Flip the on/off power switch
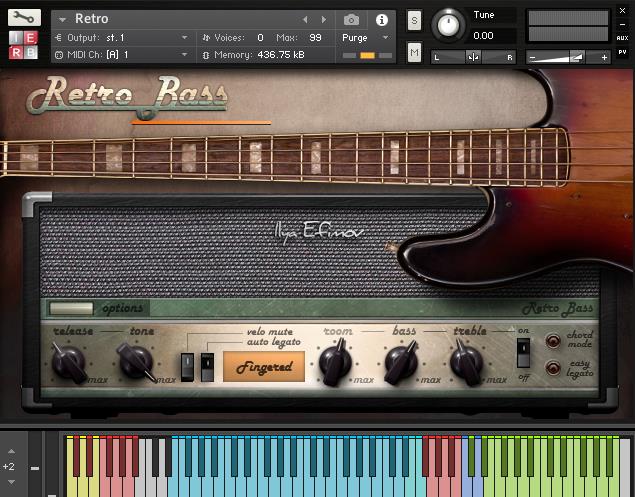The height and width of the screenshot is (497, 635). pyautogui.click(x=522, y=351)
